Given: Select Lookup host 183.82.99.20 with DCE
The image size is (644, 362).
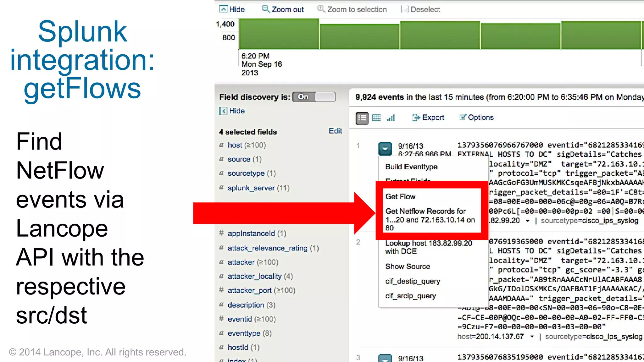Looking at the screenshot, I should 429,247.
